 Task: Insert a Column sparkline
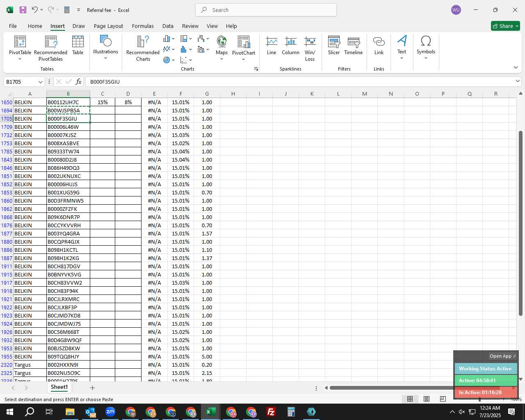point(291,45)
